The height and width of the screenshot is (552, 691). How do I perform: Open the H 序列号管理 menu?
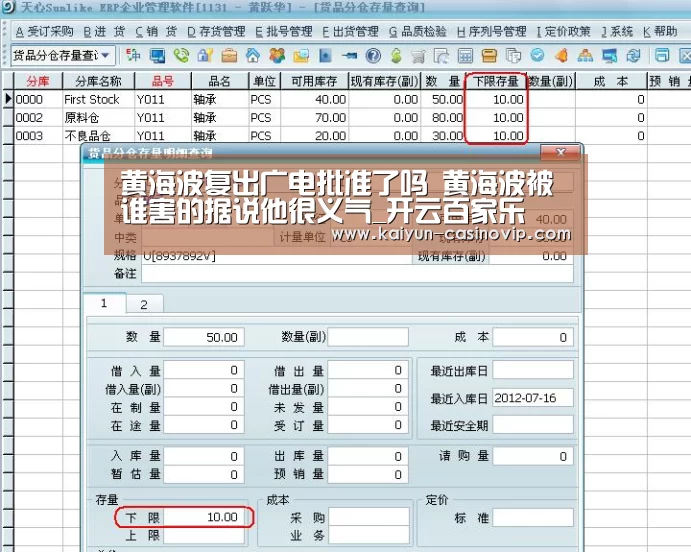492,31
